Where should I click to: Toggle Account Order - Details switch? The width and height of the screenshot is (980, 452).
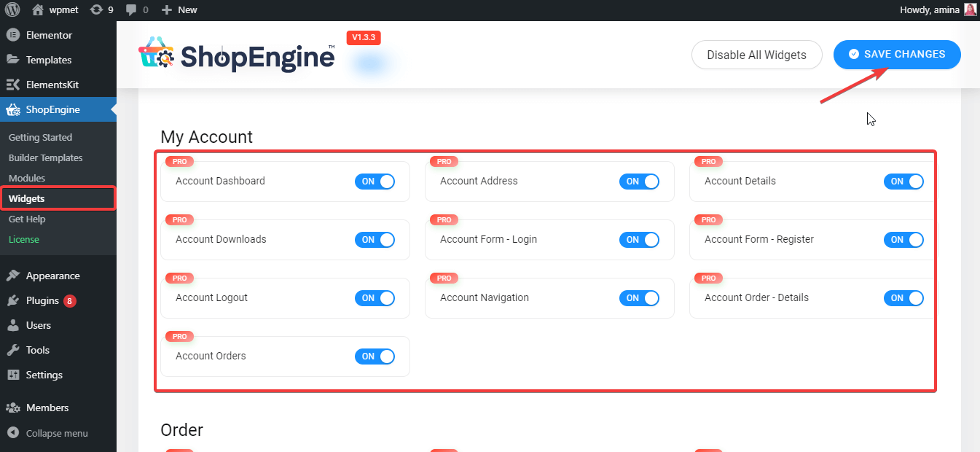903,298
